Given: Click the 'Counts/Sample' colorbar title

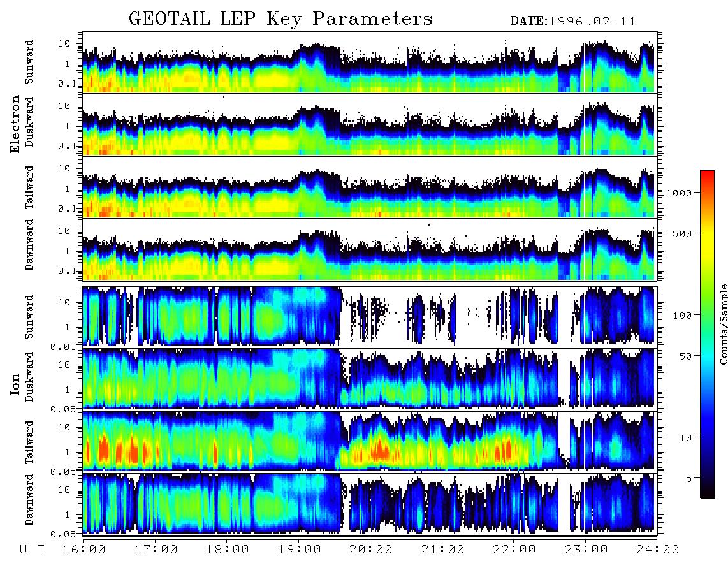Looking at the screenshot, I should [x=723, y=324].
